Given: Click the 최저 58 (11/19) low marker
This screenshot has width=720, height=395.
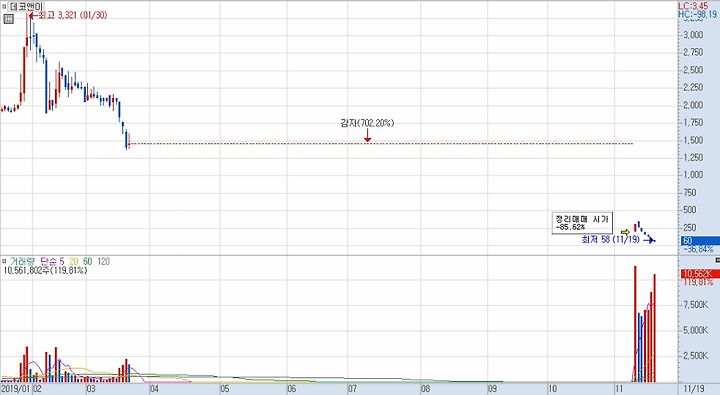Looking at the screenshot, I should pos(618,239).
